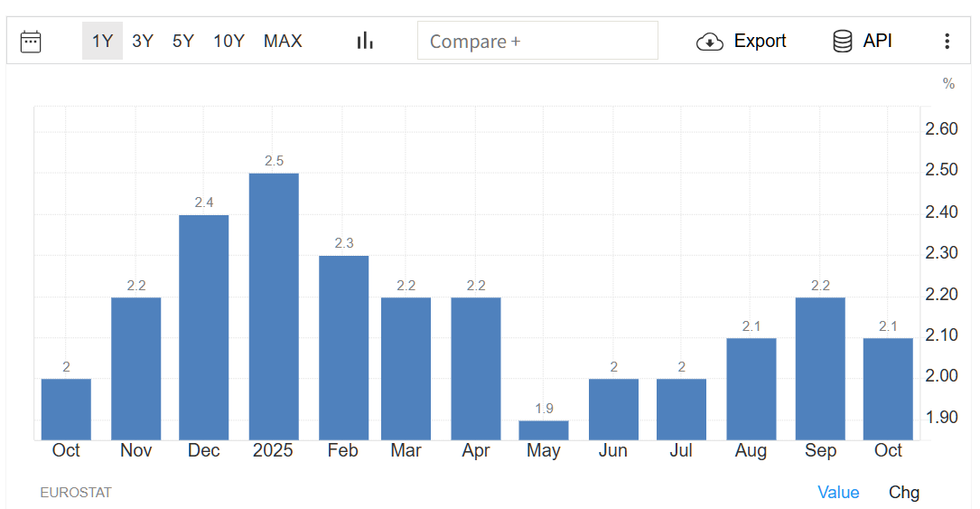Switch to the 3Y time range
The image size is (980, 509).
[143, 41]
